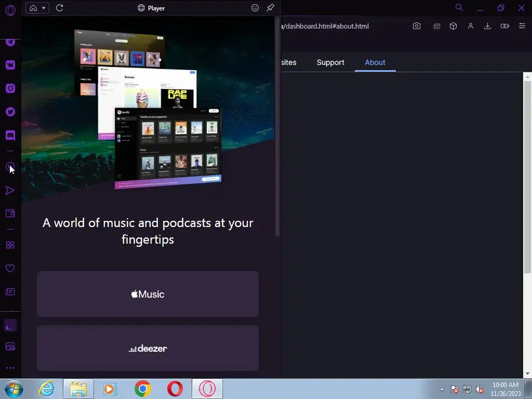Reload the Player panel
The image size is (532, 399).
(x=60, y=8)
